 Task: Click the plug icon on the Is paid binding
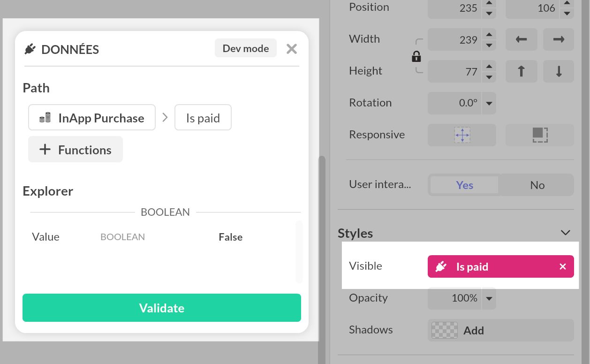[440, 266]
